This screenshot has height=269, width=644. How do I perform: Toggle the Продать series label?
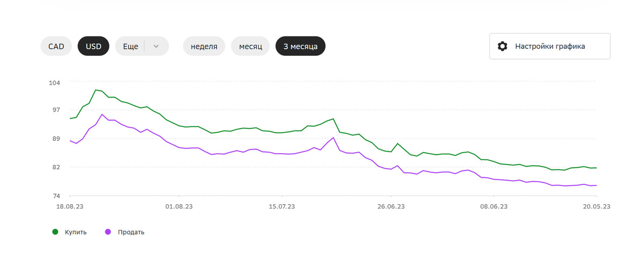tap(131, 232)
